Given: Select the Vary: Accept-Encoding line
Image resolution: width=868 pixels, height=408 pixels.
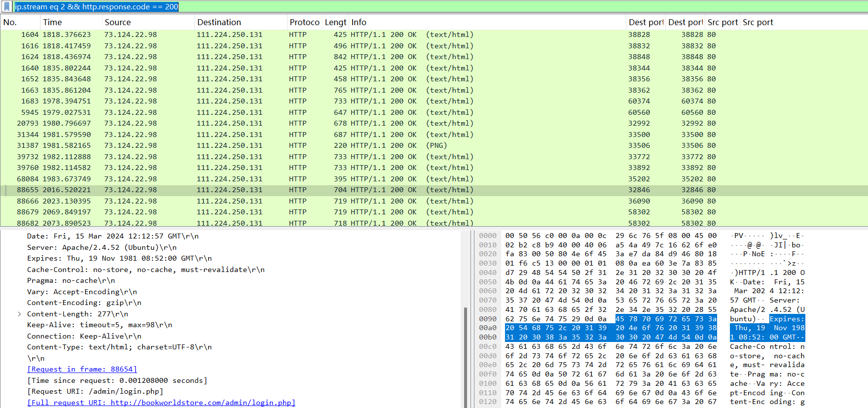Looking at the screenshot, I should (82, 292).
